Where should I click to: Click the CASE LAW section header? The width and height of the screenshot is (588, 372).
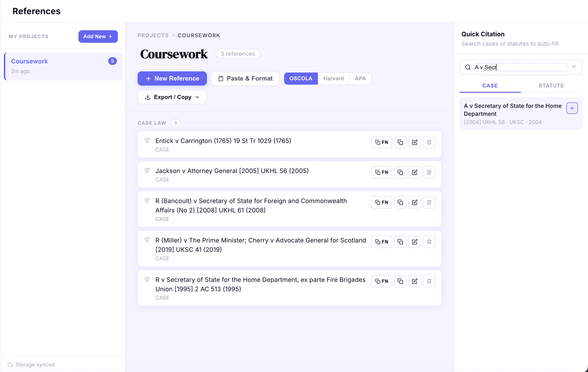[x=152, y=123]
